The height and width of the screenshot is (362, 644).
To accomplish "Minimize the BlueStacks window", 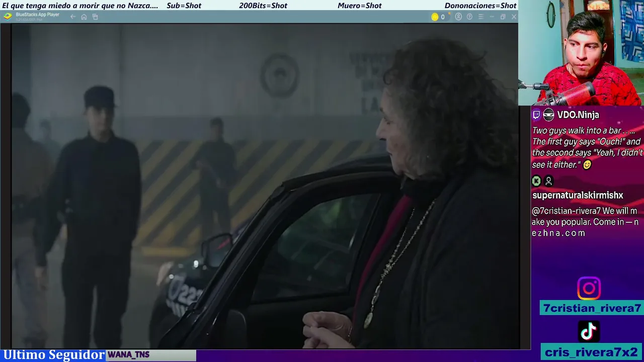I will [492, 17].
